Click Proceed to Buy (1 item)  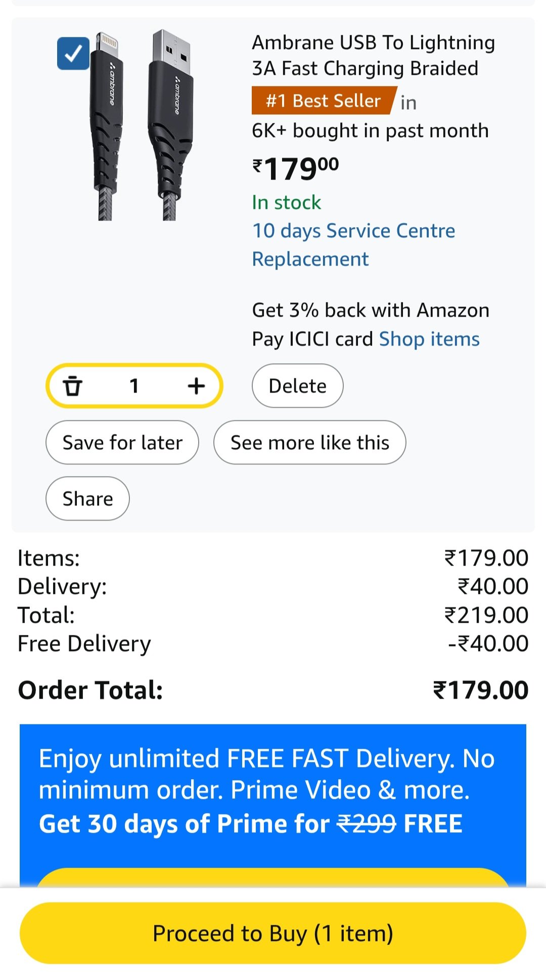click(x=273, y=933)
